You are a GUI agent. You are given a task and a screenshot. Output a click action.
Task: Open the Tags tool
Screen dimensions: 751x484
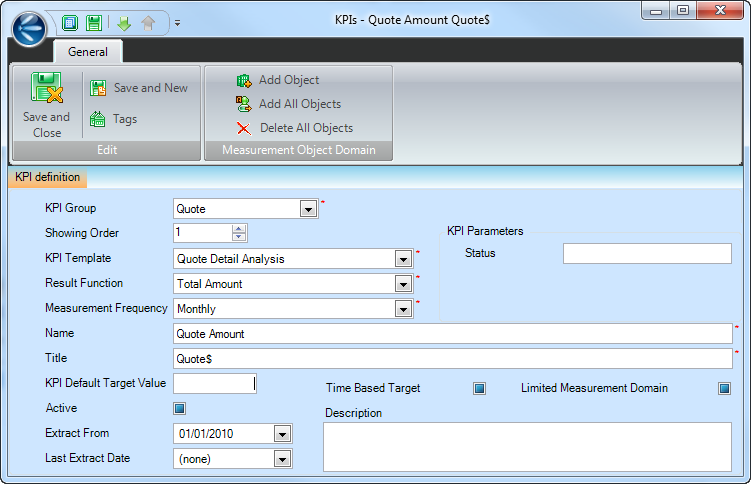98,119
